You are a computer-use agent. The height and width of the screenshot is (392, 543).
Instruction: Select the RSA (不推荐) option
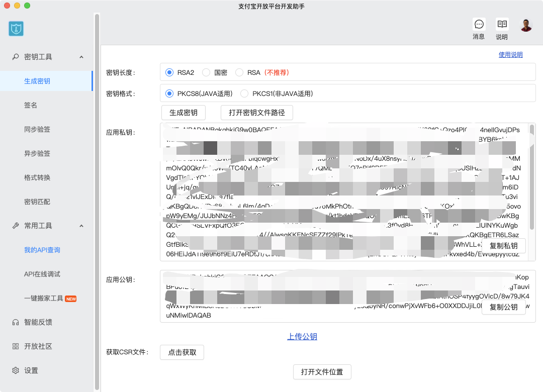click(239, 72)
